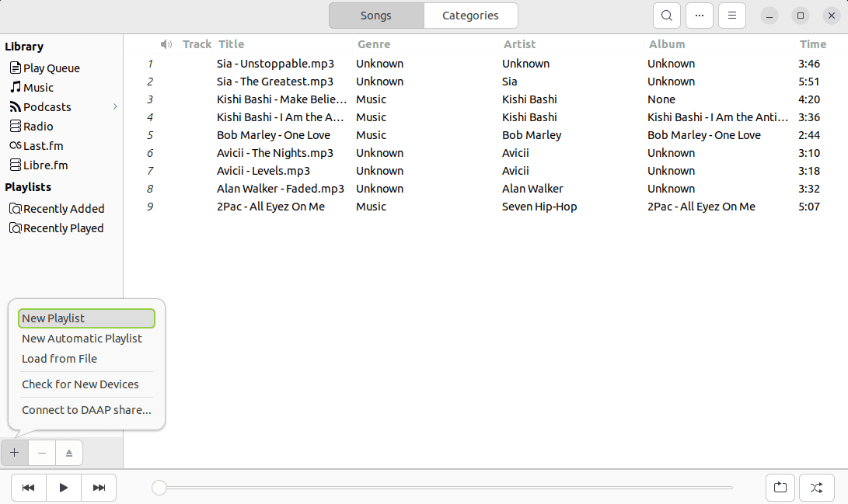Click the eject device icon
Viewport: 848px width, 504px height.
click(68, 452)
